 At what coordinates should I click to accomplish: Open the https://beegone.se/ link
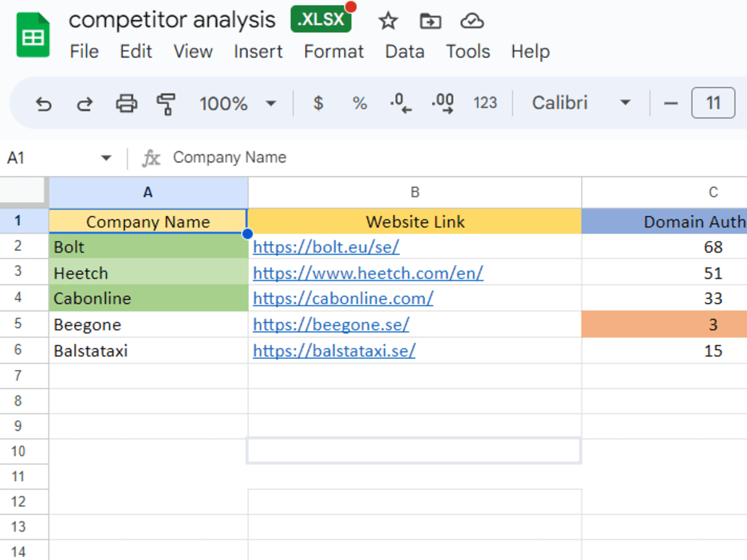click(331, 325)
